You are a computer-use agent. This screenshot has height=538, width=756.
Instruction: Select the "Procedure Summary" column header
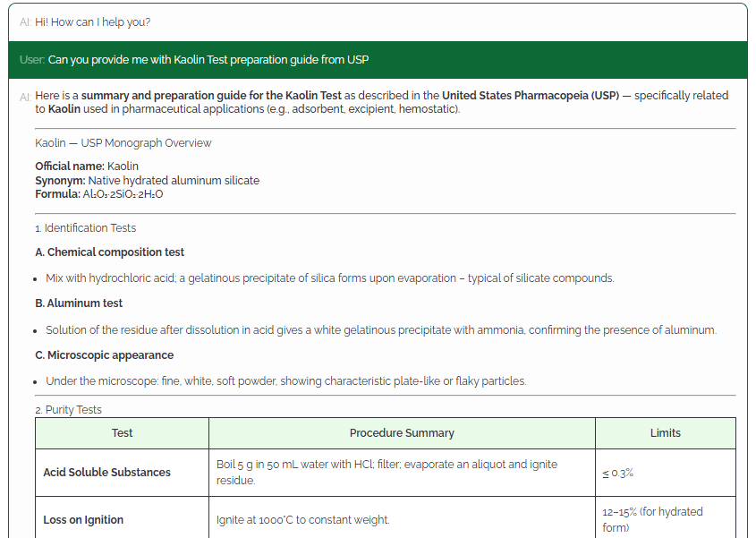(402, 432)
